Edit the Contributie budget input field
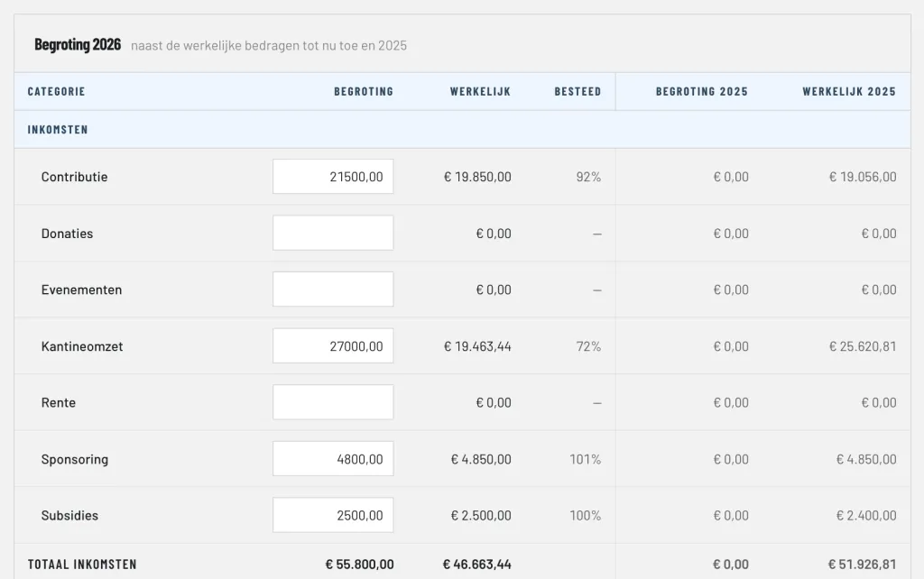 coord(333,176)
